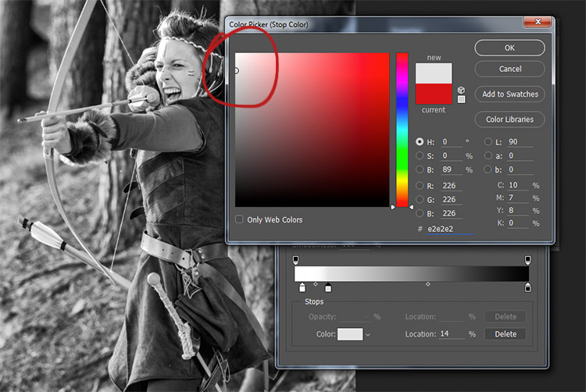Open Color Libraries
The height and width of the screenshot is (392, 586).
coord(509,119)
